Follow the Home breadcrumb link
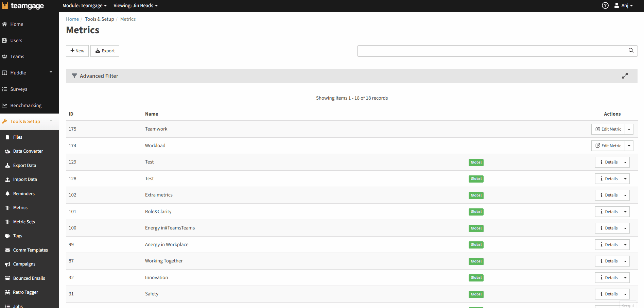 pyautogui.click(x=72, y=19)
